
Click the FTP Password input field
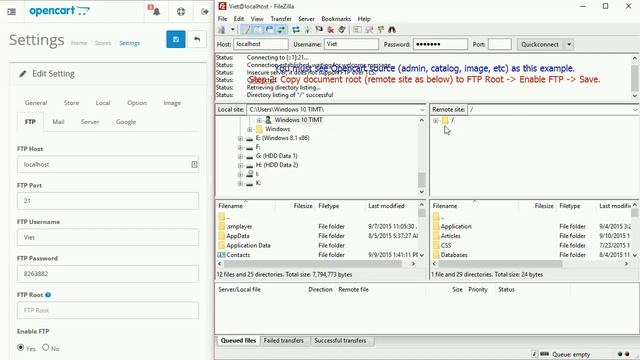(108, 274)
